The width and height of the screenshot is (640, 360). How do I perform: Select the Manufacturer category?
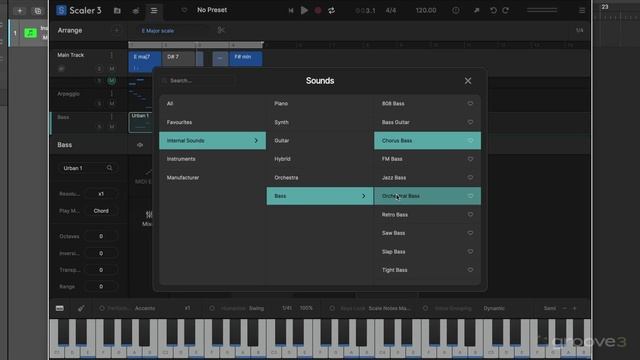pos(212,178)
